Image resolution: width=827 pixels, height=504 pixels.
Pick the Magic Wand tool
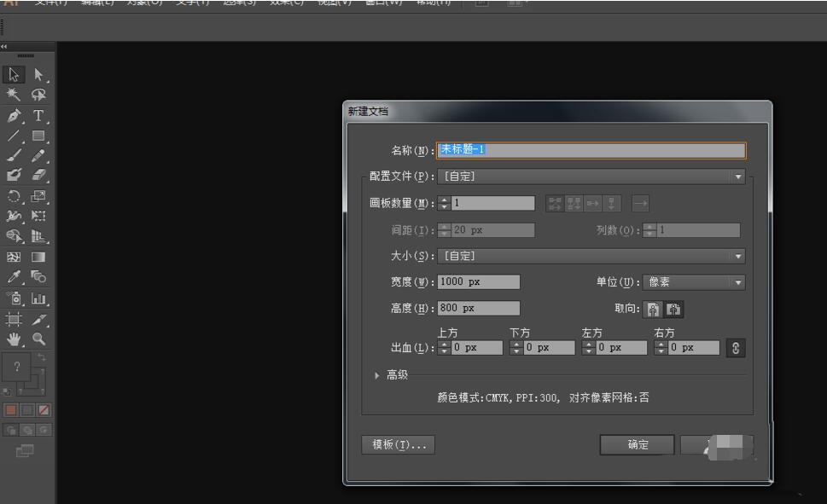pos(13,94)
